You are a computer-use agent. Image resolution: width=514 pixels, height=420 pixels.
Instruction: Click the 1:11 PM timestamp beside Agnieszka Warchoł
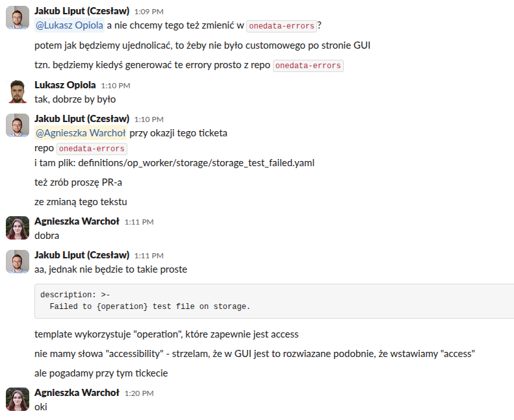click(139, 222)
